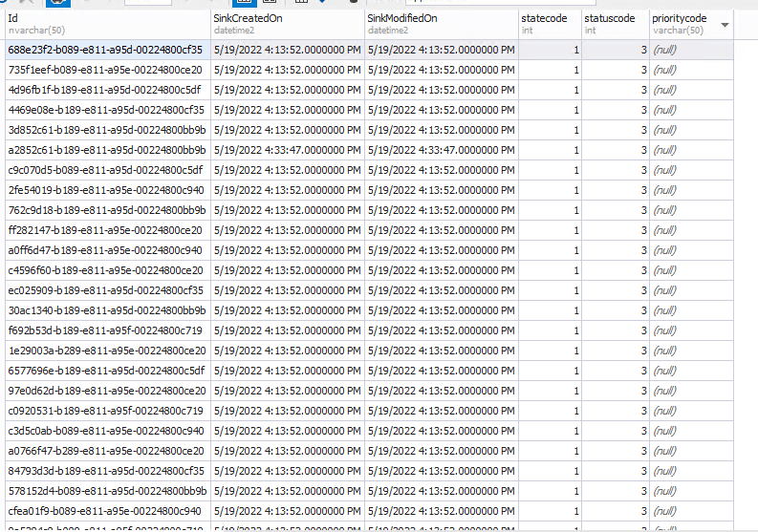Click the (null) prioritycode cell in row a2852c61
758x532 pixels.
(x=691, y=150)
